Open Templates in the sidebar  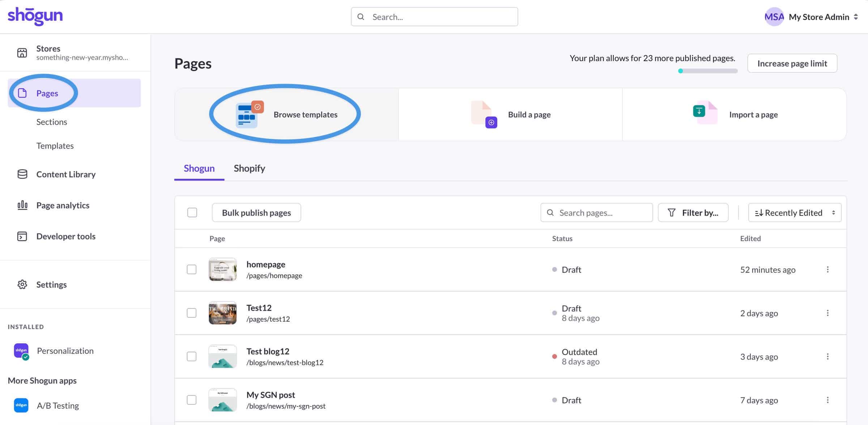55,146
